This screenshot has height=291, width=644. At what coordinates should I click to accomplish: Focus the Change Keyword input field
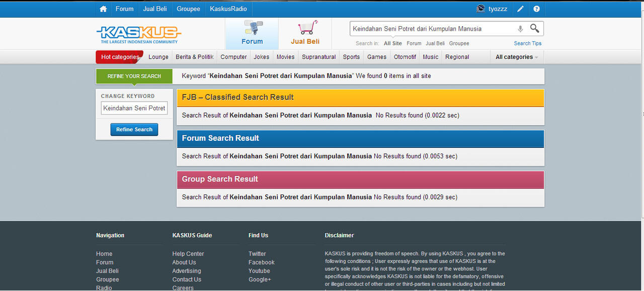134,108
